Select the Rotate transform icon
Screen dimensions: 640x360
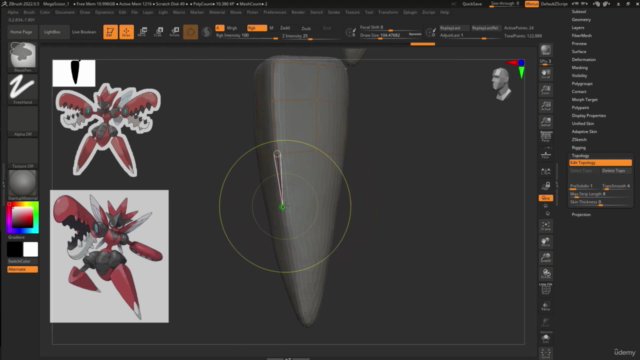coord(174,32)
